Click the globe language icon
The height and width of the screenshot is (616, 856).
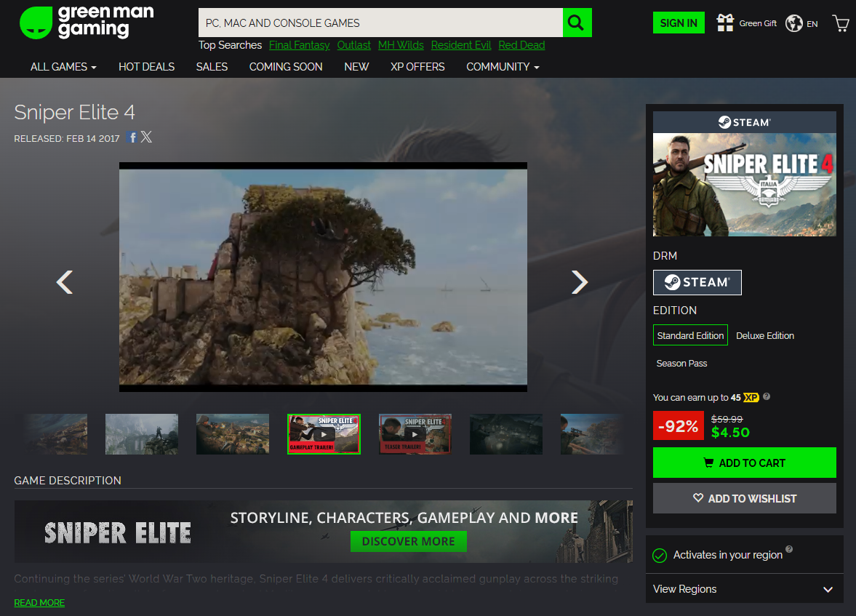[x=793, y=23]
